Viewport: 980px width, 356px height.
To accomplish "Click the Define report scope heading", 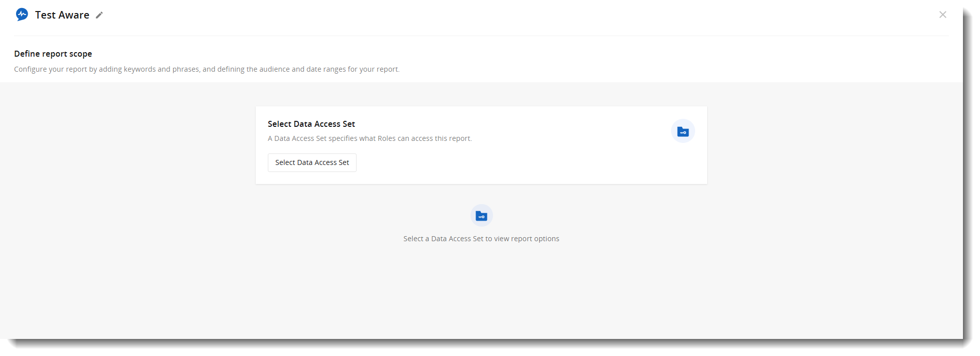I will tap(53, 54).
